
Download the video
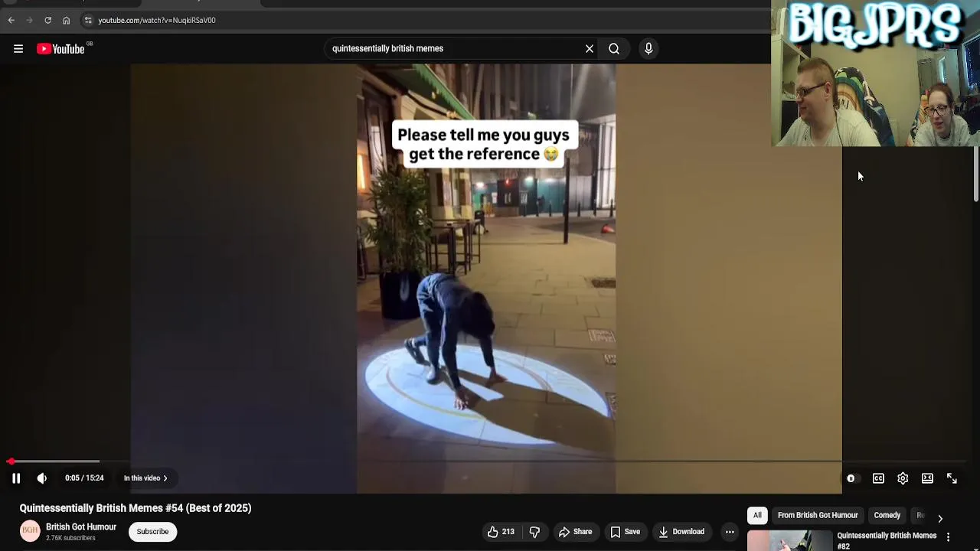tap(681, 532)
